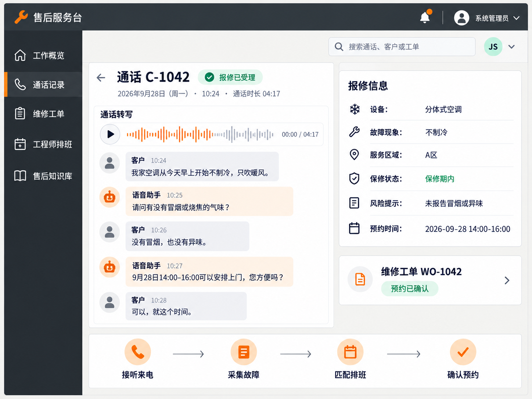Click the 00:00 / 04:17 playback time
Image resolution: width=532 pixels, height=399 pixels.
[x=300, y=134]
